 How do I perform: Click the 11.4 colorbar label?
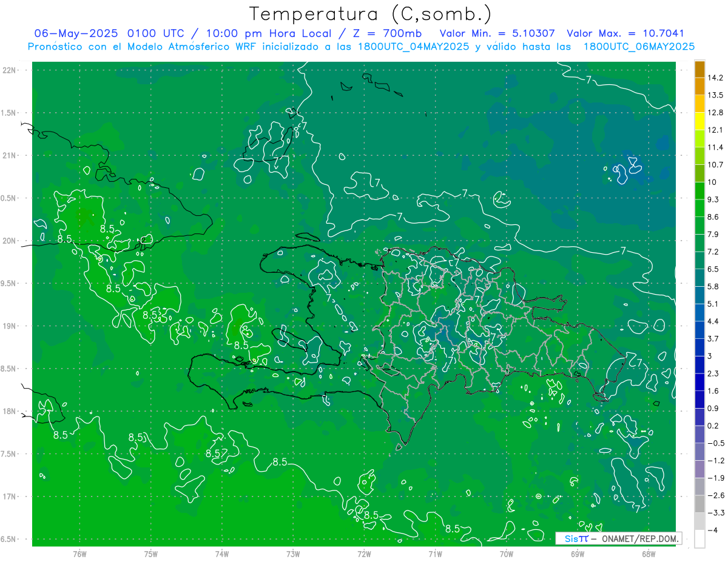pos(715,147)
